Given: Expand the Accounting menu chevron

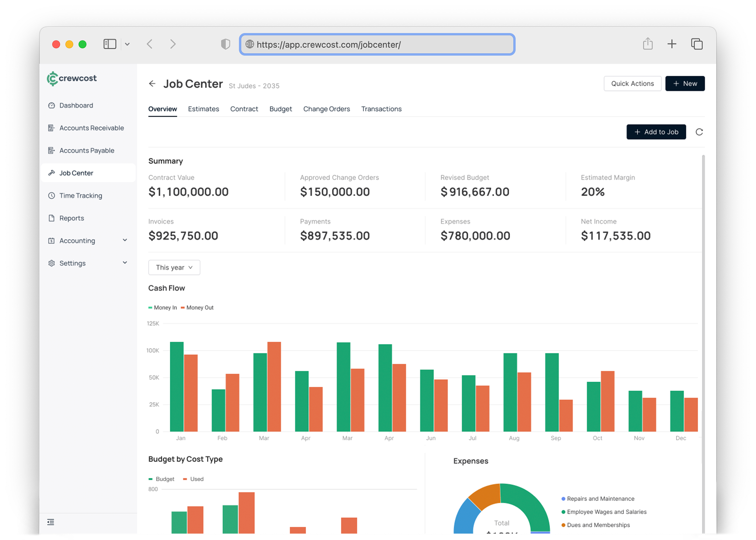Looking at the screenshot, I should (x=125, y=240).
